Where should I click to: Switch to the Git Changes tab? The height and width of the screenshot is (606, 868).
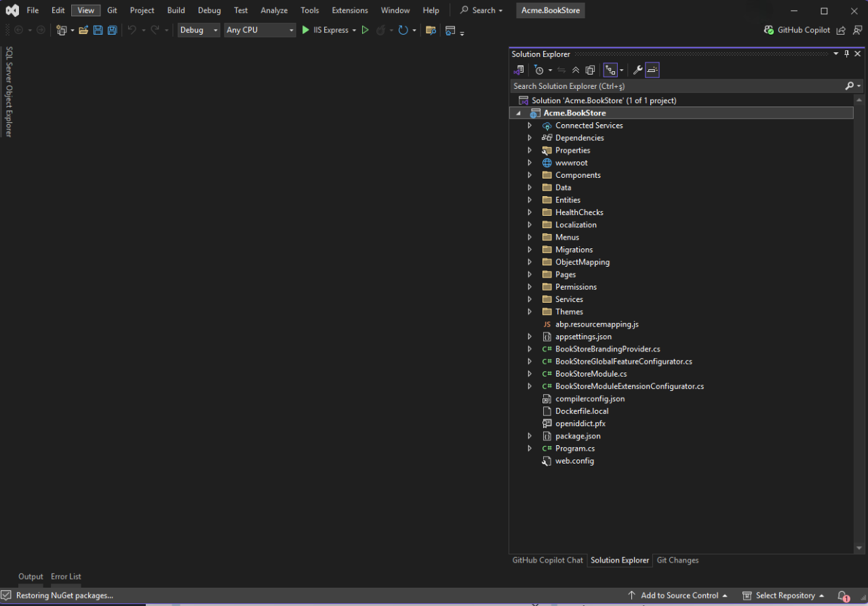click(x=677, y=560)
